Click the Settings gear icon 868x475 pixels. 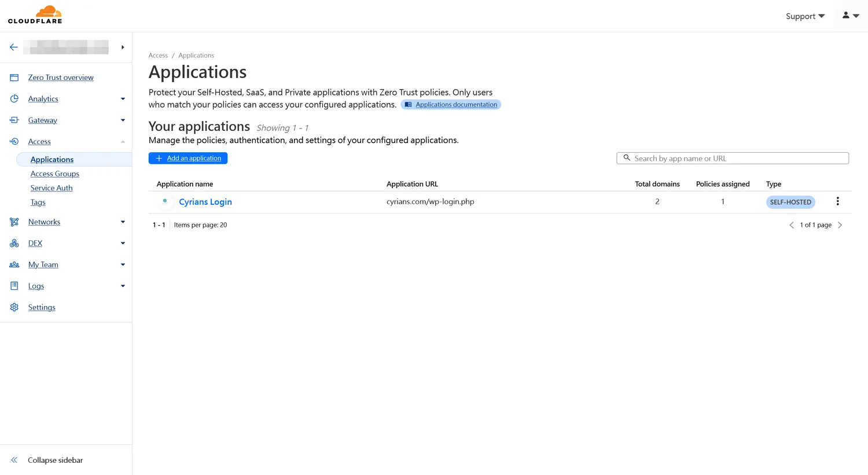(x=14, y=307)
